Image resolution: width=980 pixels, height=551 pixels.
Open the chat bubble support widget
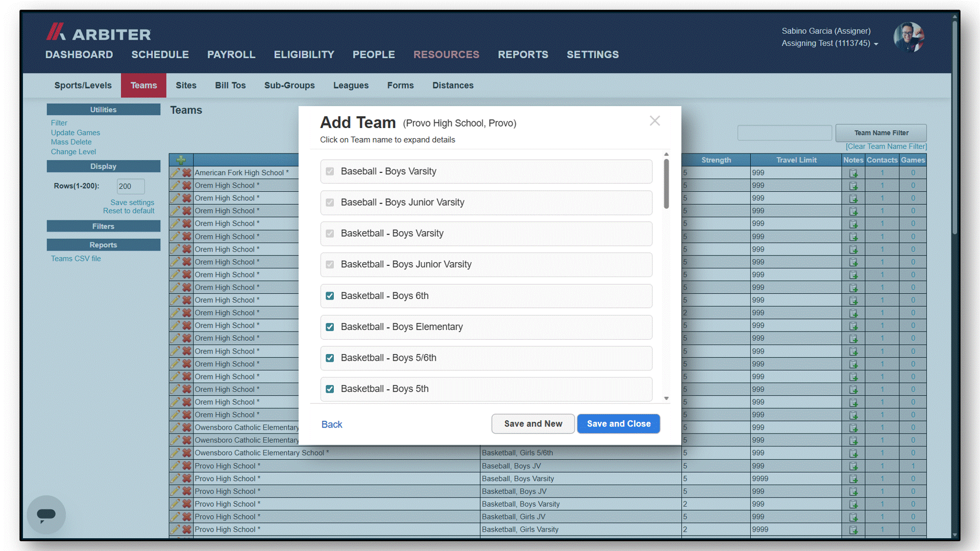46,514
